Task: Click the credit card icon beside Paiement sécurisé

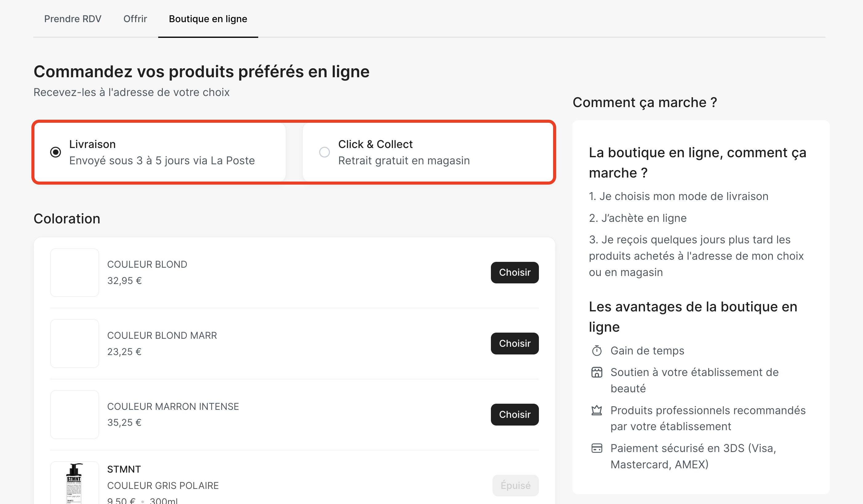Action: (596, 448)
